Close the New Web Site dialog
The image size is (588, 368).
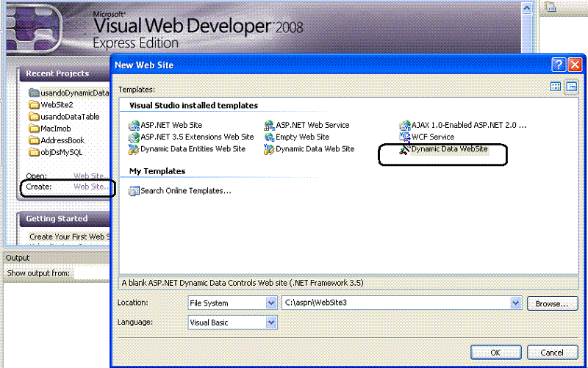coord(575,65)
